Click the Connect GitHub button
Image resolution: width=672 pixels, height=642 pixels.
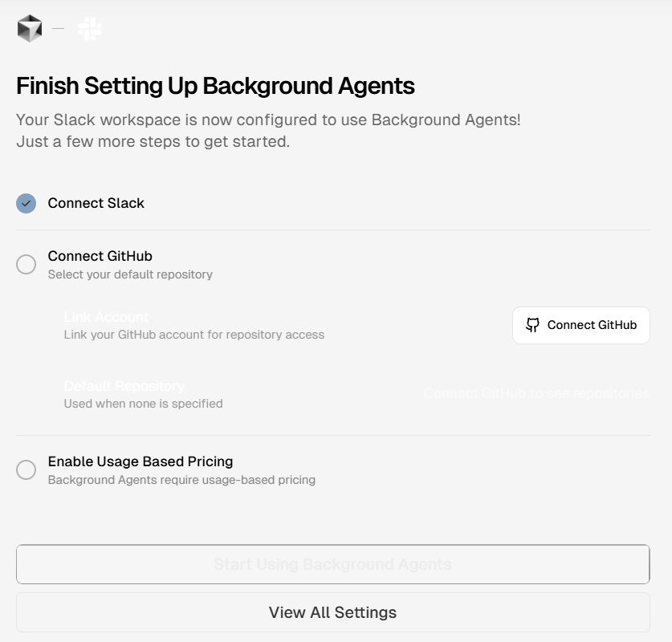pyautogui.click(x=581, y=325)
